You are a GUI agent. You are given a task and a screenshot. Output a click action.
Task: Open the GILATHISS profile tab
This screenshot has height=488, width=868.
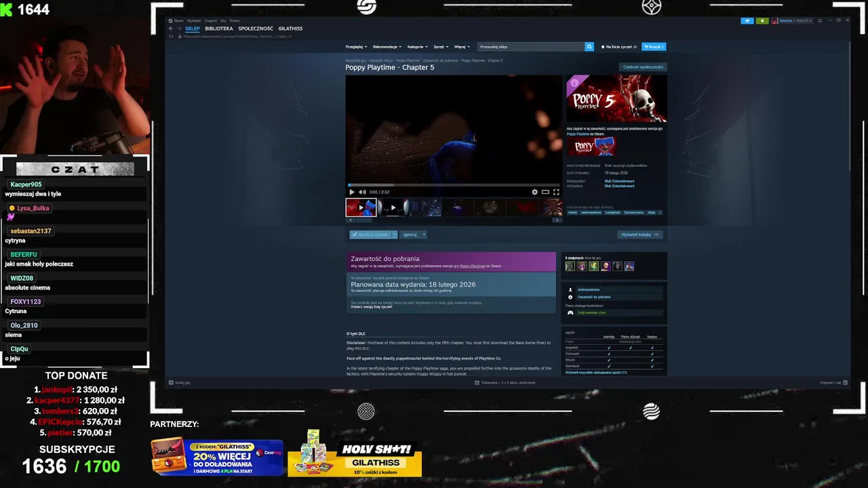coord(290,28)
